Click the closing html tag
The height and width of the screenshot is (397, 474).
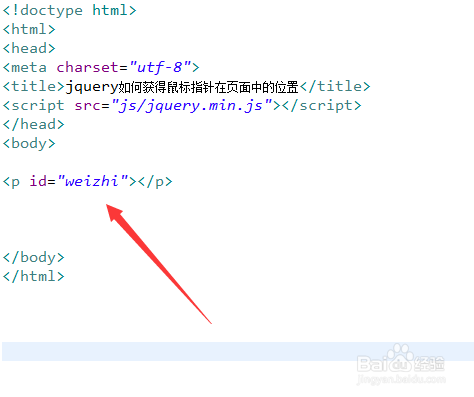tap(33, 276)
